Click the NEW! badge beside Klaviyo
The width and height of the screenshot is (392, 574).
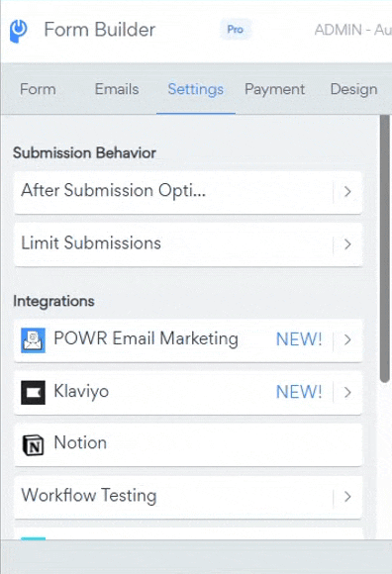[x=299, y=392]
